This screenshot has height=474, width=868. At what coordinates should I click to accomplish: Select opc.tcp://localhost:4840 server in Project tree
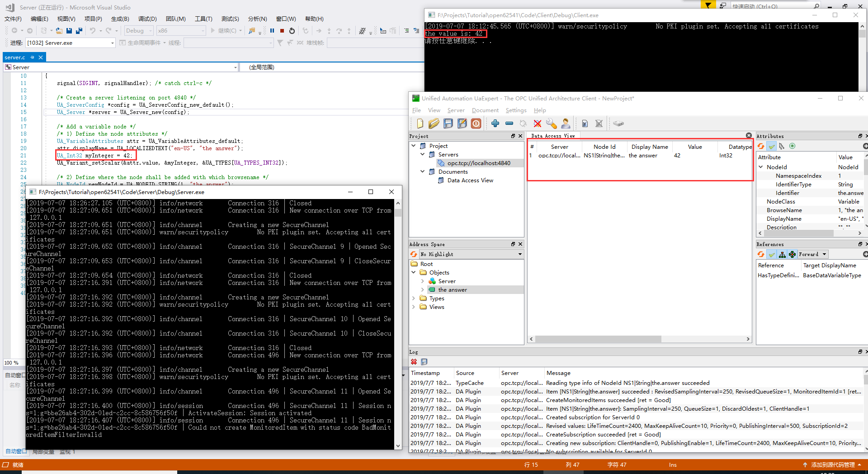click(x=479, y=163)
